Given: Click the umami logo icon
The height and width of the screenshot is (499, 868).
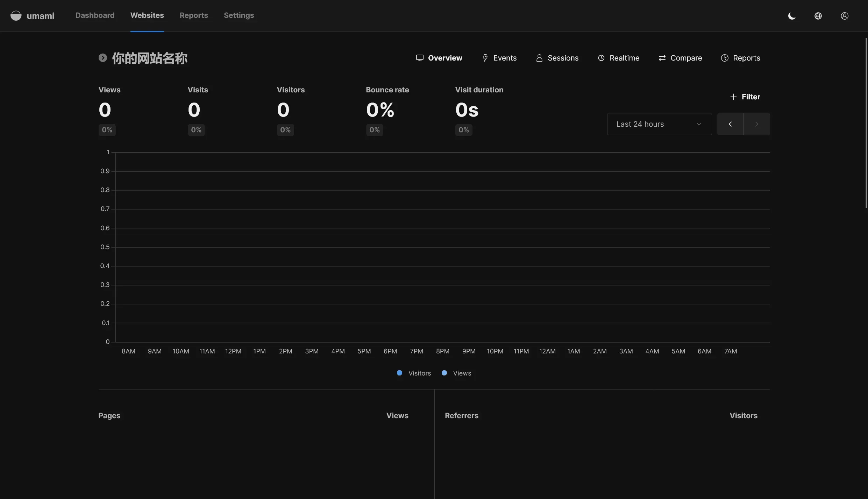Looking at the screenshot, I should click(x=16, y=16).
